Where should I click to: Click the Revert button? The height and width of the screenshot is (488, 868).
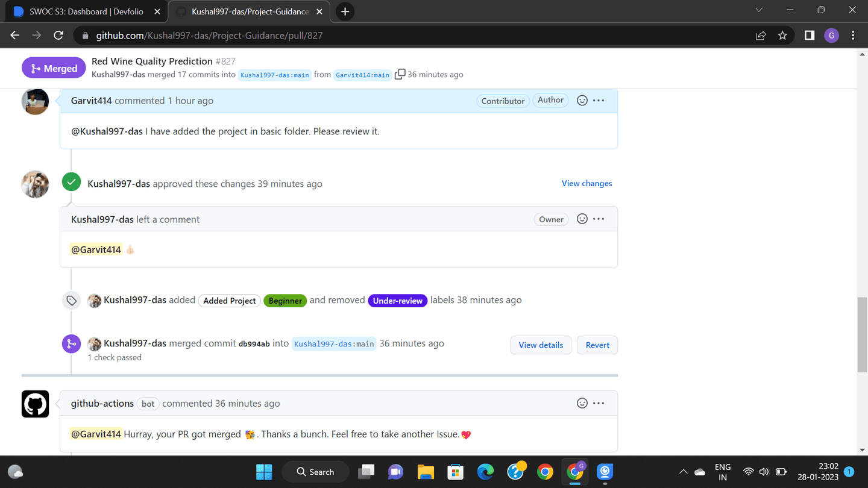597,345
